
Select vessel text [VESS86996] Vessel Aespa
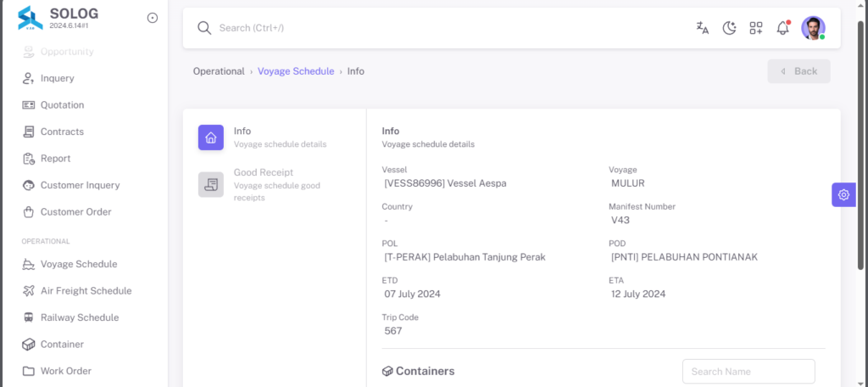pyautogui.click(x=446, y=183)
